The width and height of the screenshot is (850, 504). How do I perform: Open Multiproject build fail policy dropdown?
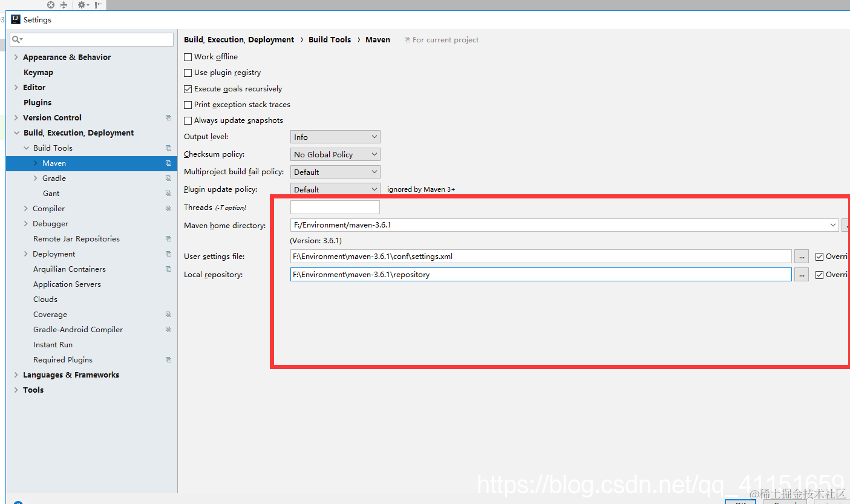point(335,172)
